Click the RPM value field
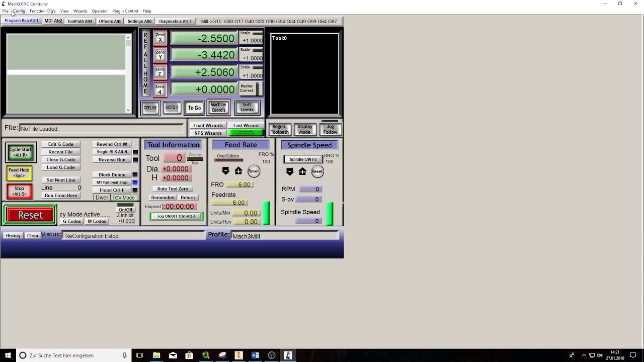 310,189
